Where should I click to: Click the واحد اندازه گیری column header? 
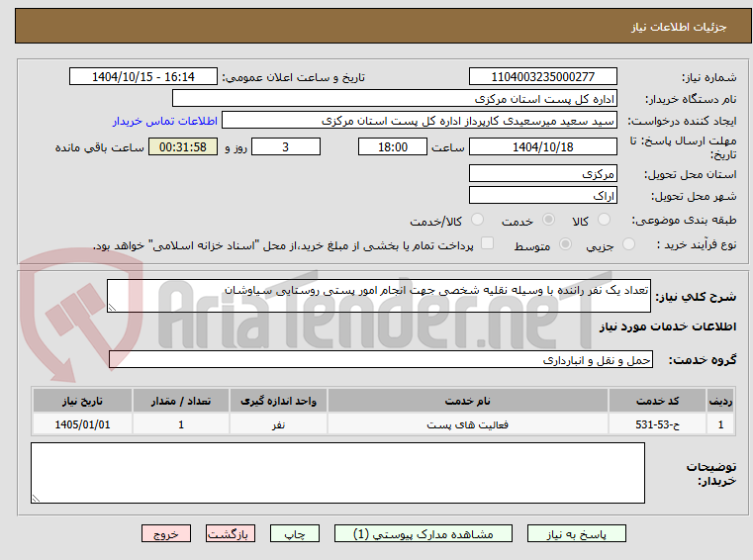point(278,401)
